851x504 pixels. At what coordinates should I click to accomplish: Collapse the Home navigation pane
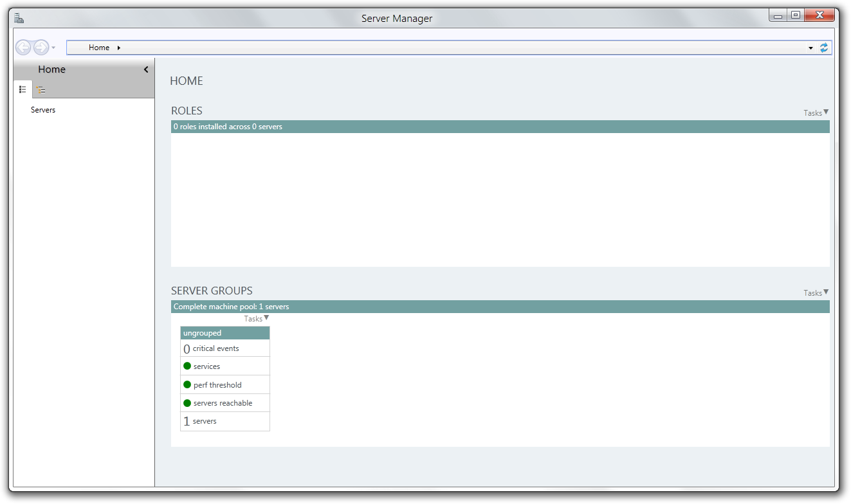[x=146, y=69]
